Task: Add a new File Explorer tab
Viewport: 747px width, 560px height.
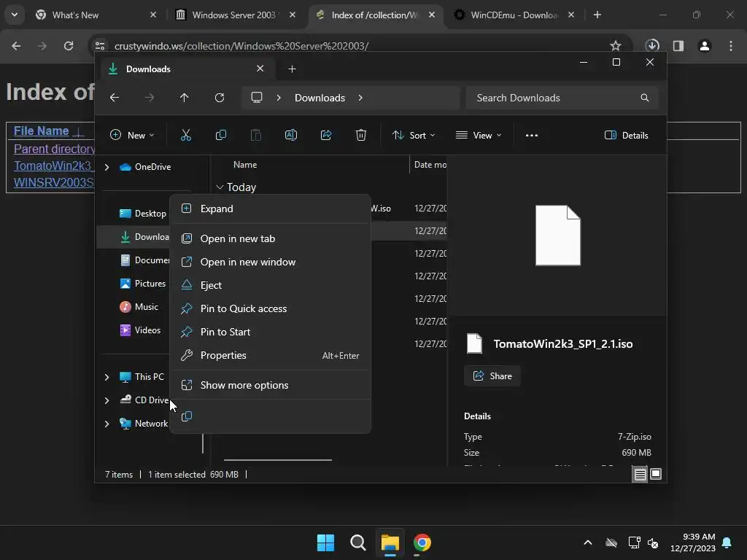Action: [x=292, y=69]
